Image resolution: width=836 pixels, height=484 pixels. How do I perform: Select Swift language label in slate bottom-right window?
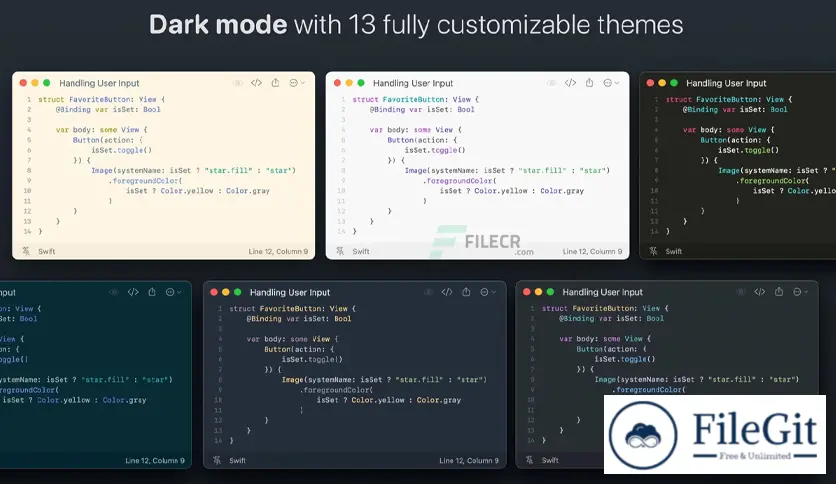tap(550, 461)
